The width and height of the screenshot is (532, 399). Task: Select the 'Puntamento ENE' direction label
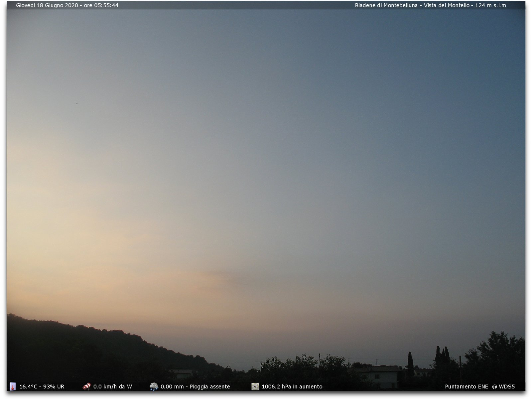466,387
